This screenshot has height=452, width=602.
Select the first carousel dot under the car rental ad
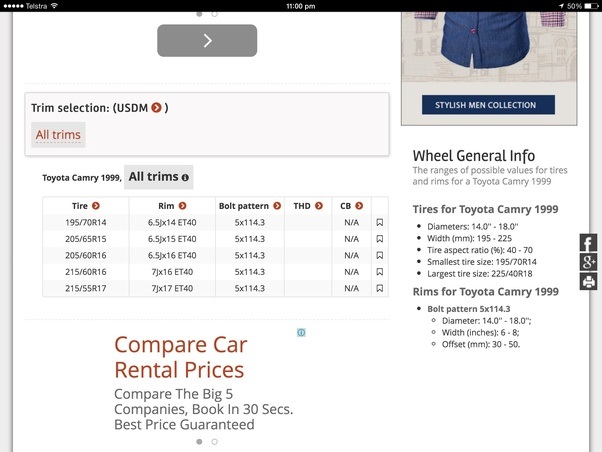click(x=199, y=442)
